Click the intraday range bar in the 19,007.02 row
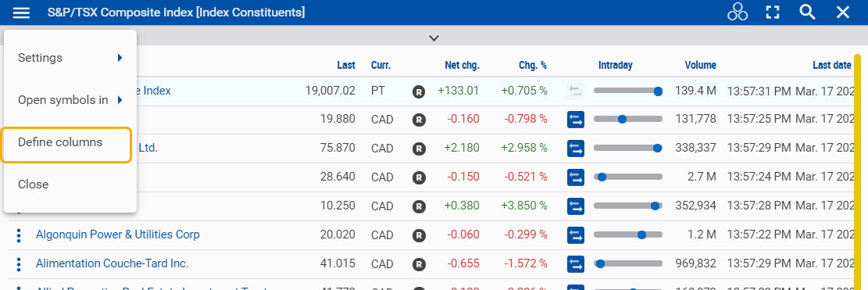Image resolution: width=868 pixels, height=290 pixels. pos(627,91)
